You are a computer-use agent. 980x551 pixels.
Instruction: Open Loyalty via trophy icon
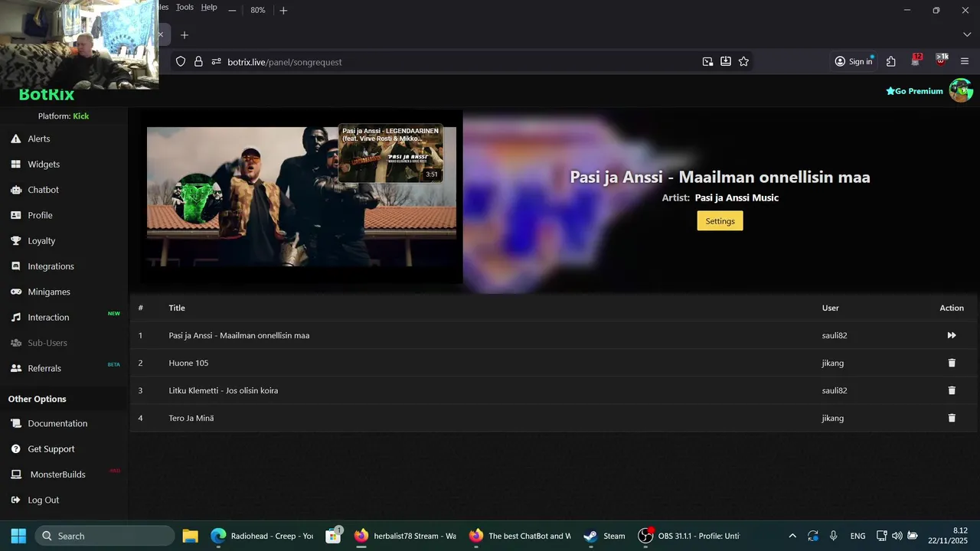click(15, 240)
